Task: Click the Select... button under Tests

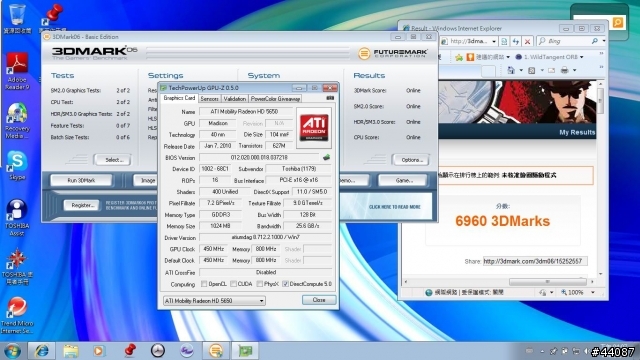Action: [113, 160]
